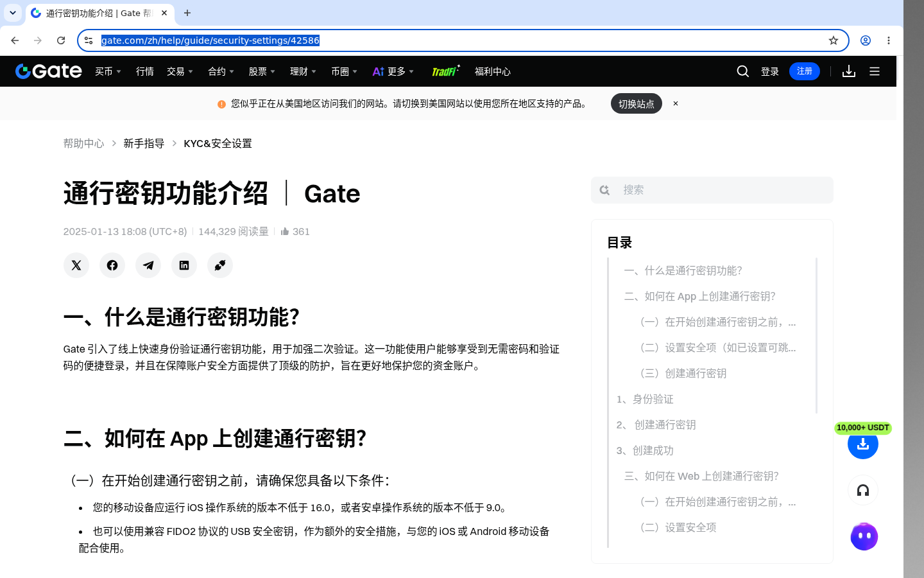
Task: Expand the 股票 dropdown menu
Action: coord(262,71)
